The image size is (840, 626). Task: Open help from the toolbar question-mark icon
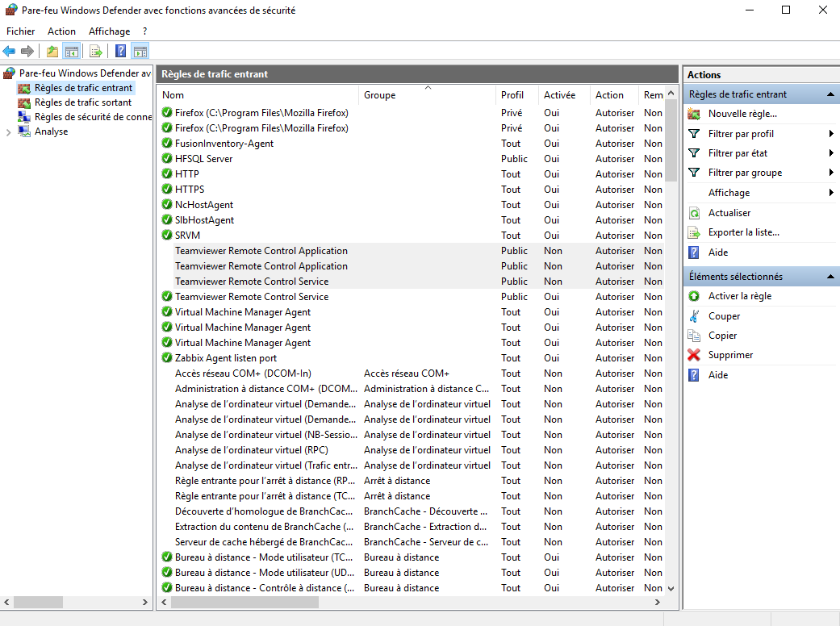[x=121, y=51]
